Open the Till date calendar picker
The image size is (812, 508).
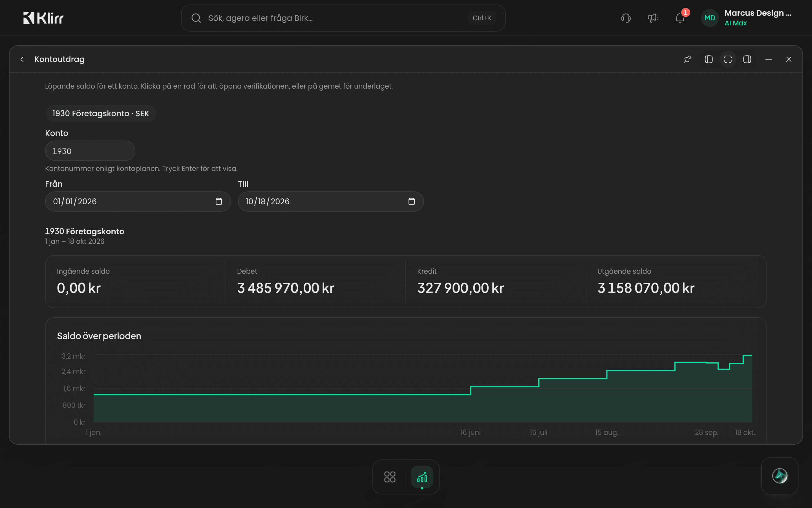coord(411,201)
